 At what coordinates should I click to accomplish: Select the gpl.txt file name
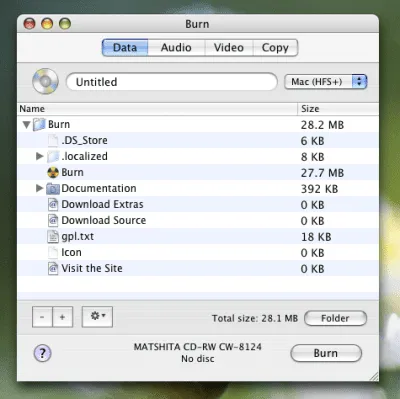pos(77,236)
